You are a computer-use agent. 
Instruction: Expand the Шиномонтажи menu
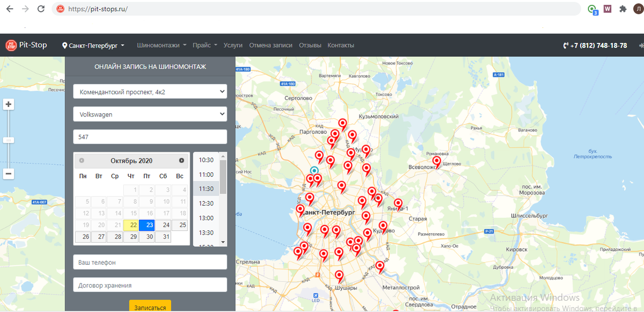coord(162,46)
